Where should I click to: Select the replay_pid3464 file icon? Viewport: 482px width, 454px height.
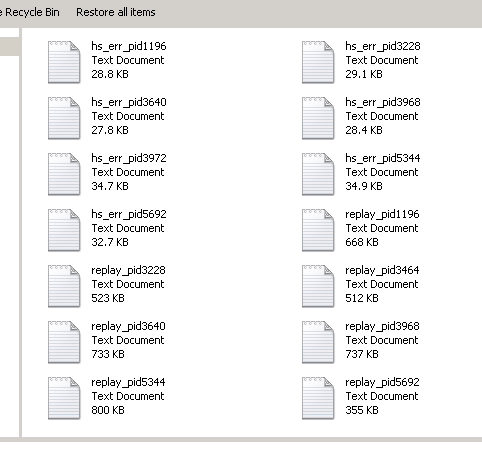coord(318,286)
